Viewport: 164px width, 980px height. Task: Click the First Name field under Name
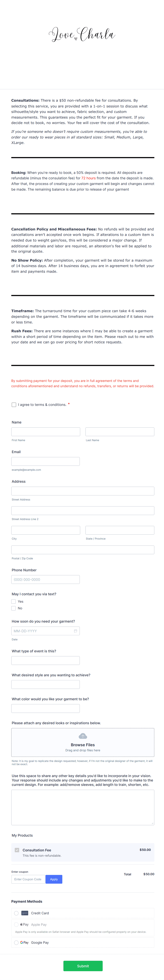45,431
